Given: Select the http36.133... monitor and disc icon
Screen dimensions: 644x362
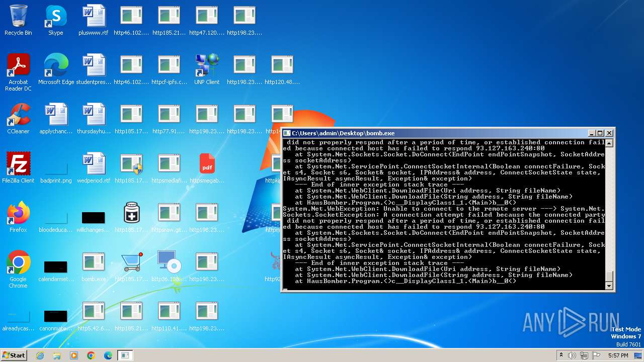Looking at the screenshot, I should tap(169, 266).
